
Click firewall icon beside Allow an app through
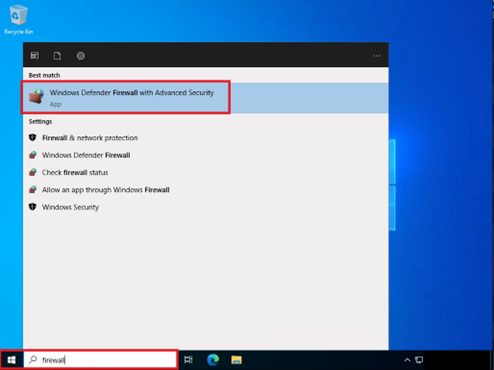(x=32, y=189)
